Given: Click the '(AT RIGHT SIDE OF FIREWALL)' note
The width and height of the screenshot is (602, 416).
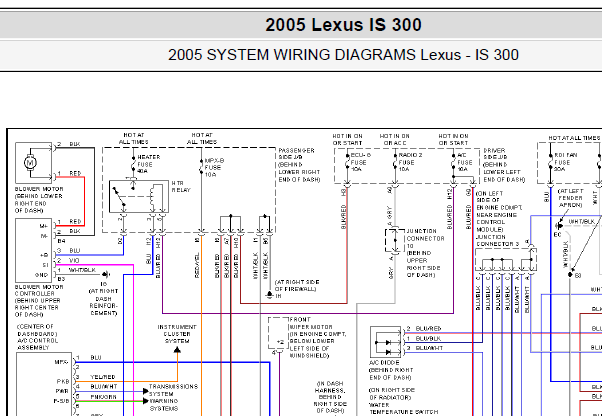Looking at the screenshot, I should pyautogui.click(x=297, y=286).
